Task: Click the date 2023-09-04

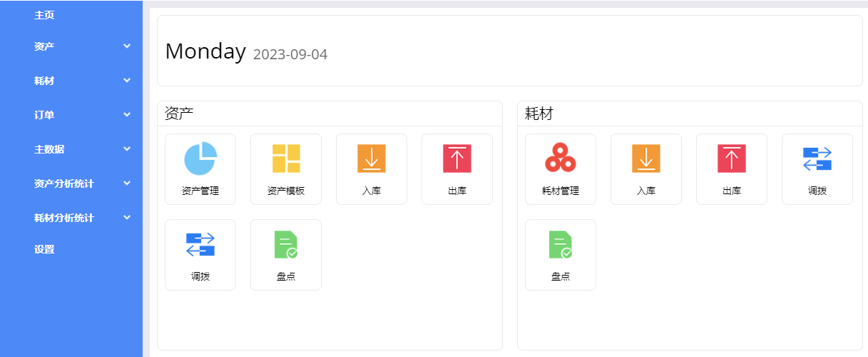Action: 290,54
